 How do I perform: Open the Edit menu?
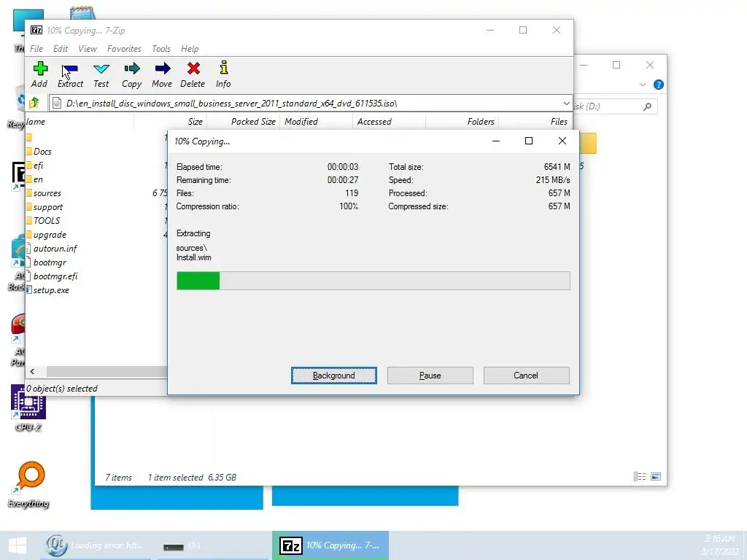click(60, 49)
